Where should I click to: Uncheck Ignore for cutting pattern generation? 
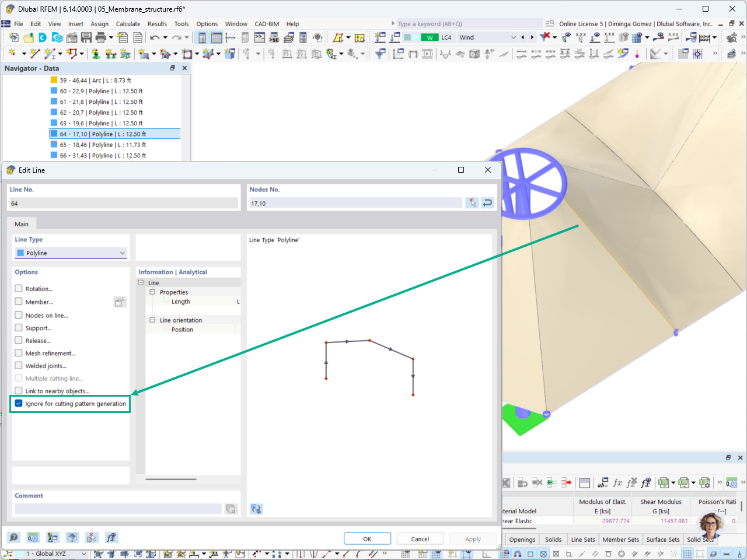coord(19,404)
